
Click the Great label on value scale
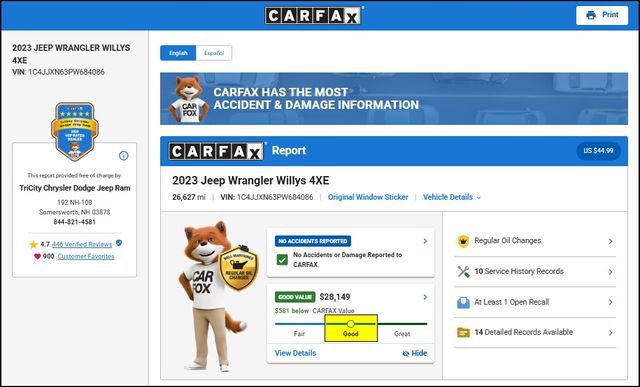402,334
